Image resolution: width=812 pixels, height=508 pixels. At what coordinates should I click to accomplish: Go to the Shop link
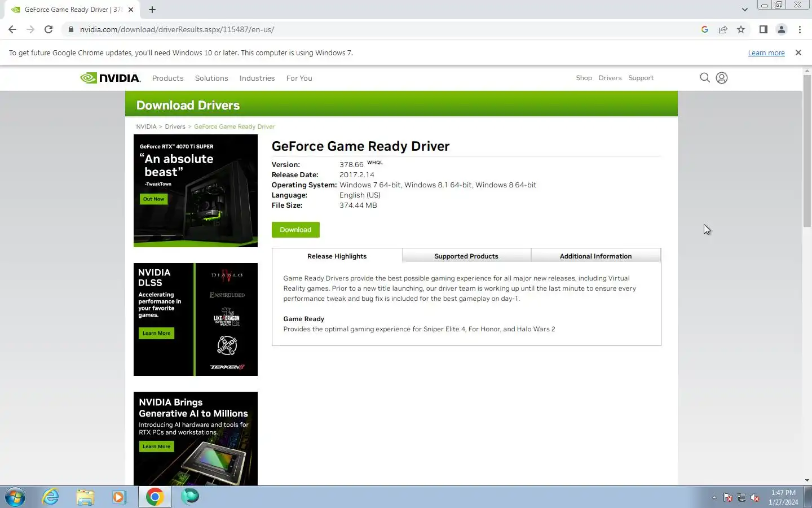pos(584,78)
